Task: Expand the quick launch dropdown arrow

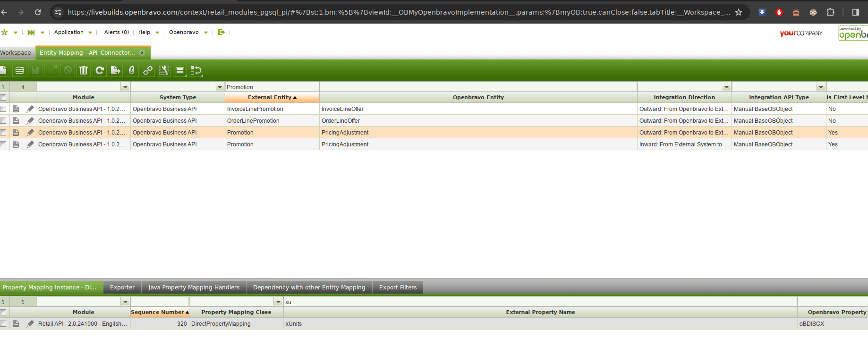Action: click(x=43, y=33)
